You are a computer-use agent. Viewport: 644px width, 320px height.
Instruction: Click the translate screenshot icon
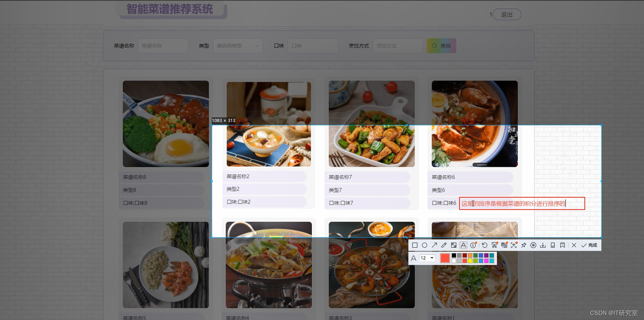[x=504, y=245]
